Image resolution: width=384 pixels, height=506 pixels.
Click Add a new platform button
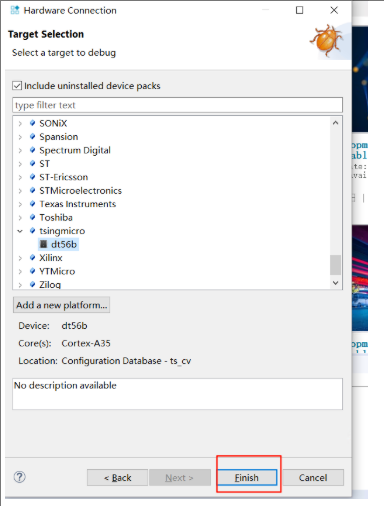click(x=62, y=305)
